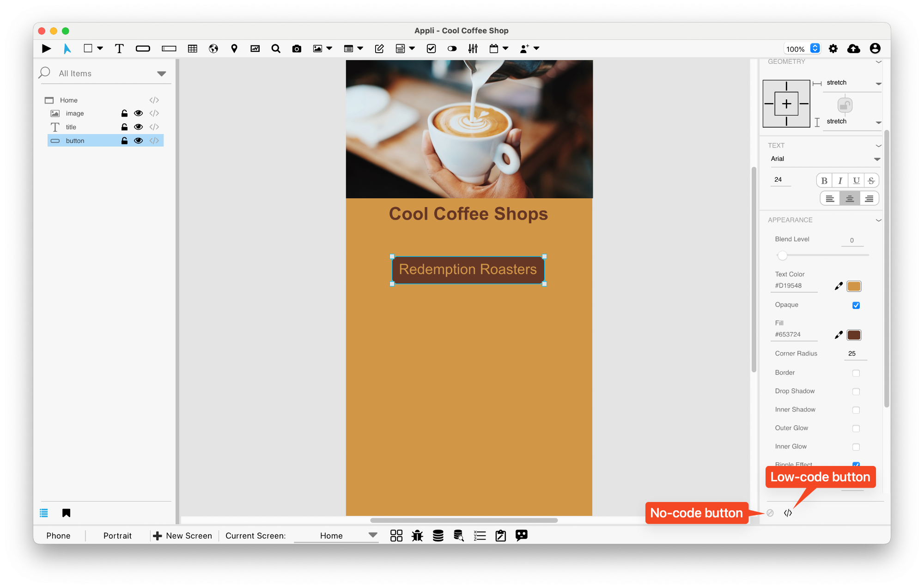Select the globe browser tool
Screen dimensions: 924x588
pos(213,49)
